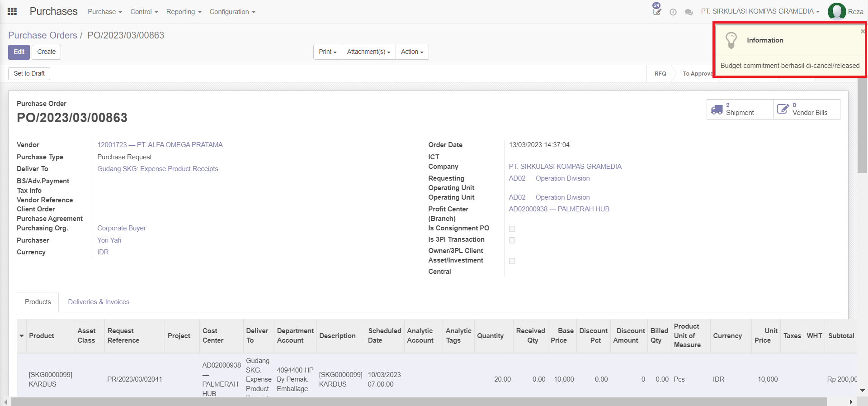Click the Vendor Bills edit icon
Screen dimensions: 868x406
pyautogui.click(x=783, y=109)
